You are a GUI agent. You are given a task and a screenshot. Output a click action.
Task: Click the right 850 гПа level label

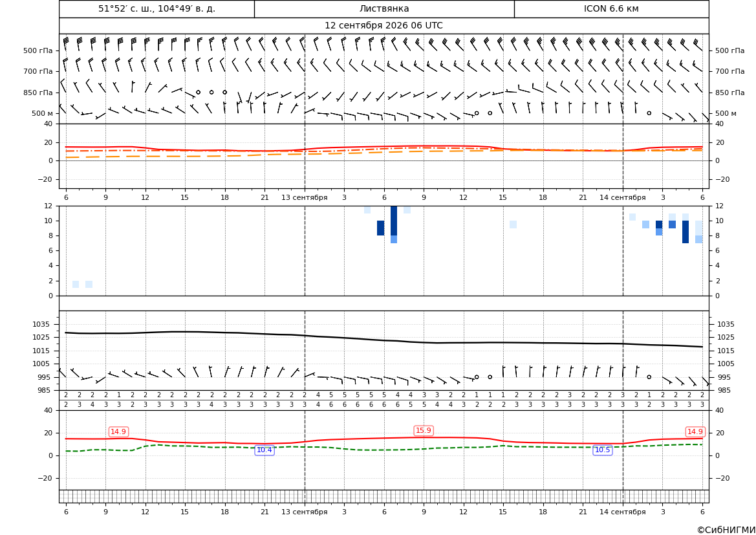click(x=729, y=93)
